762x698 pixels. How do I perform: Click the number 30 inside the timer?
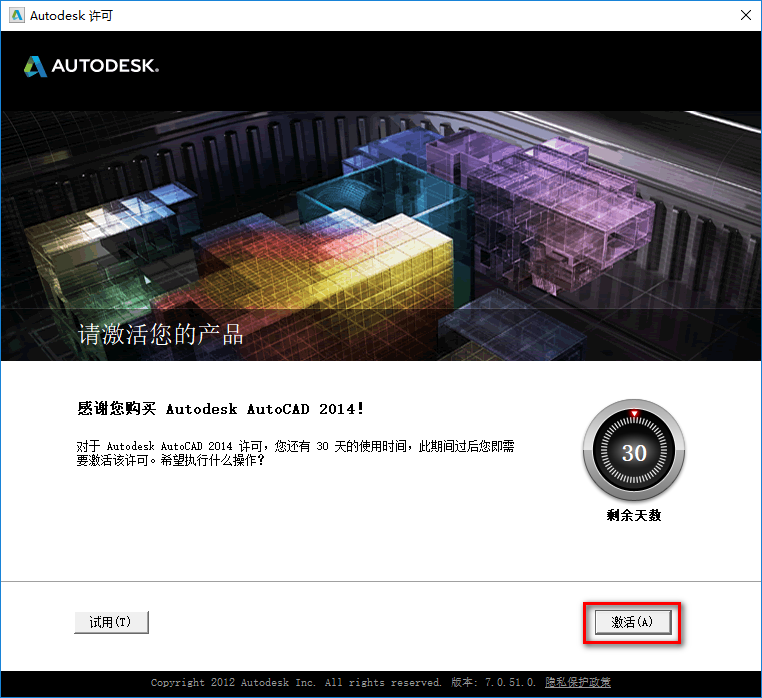pyautogui.click(x=634, y=453)
